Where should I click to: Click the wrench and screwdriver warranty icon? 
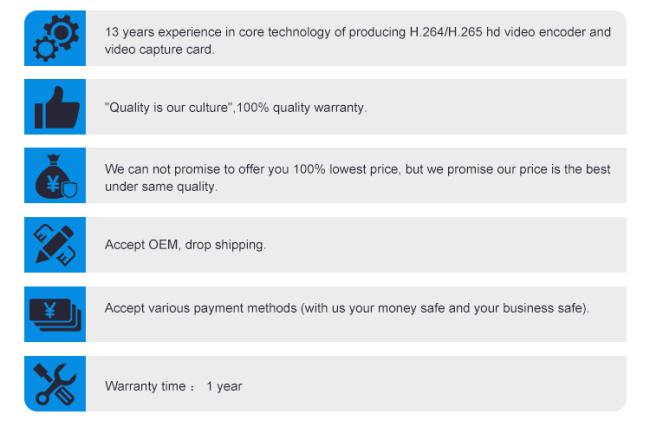(x=56, y=384)
